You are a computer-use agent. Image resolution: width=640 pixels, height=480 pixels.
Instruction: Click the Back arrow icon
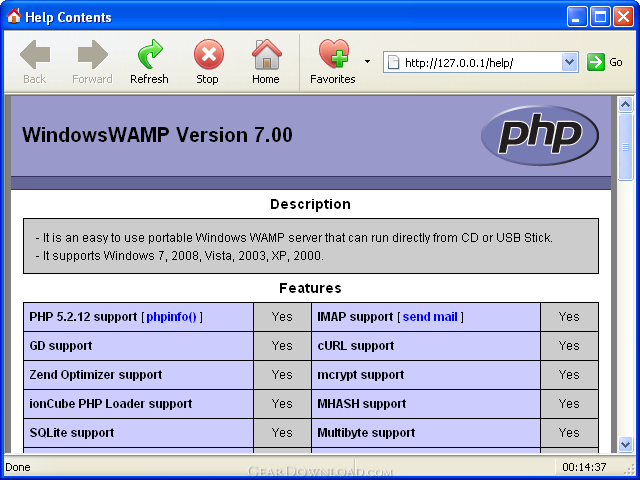35,54
